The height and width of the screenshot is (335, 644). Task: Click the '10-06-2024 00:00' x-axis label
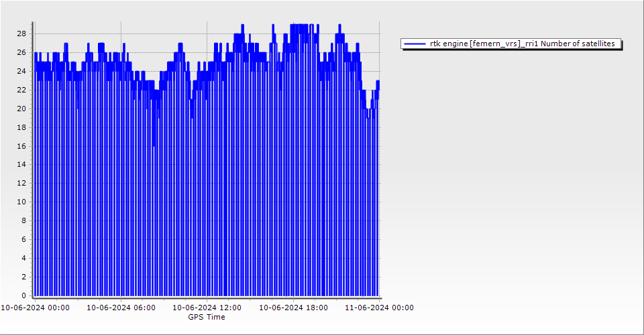tap(35, 308)
